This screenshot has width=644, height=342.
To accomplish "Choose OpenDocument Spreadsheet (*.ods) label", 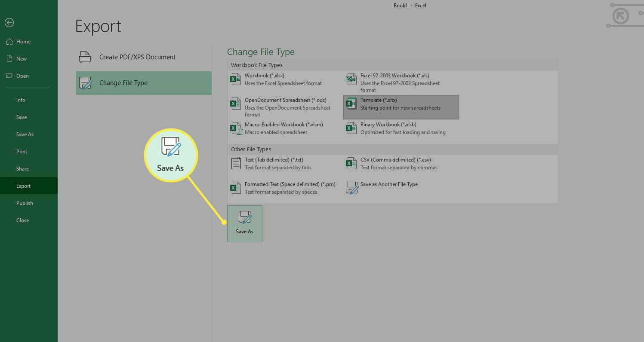I will (x=286, y=100).
